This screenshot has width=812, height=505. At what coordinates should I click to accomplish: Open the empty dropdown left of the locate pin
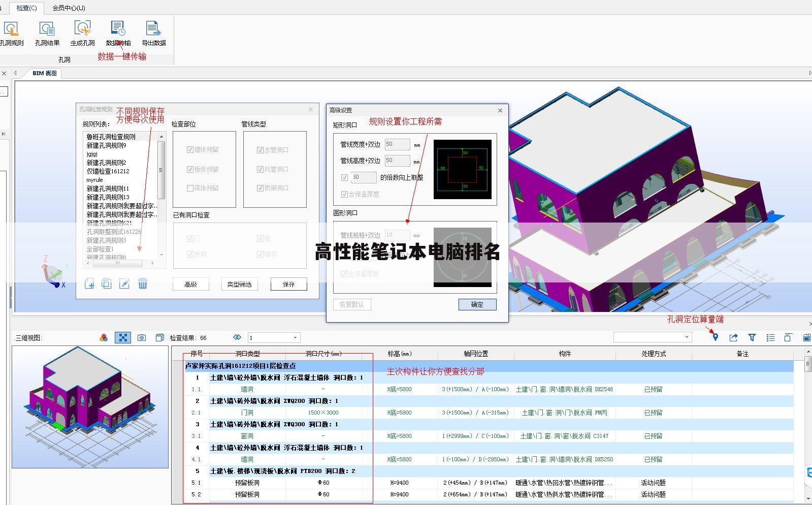[x=653, y=337]
